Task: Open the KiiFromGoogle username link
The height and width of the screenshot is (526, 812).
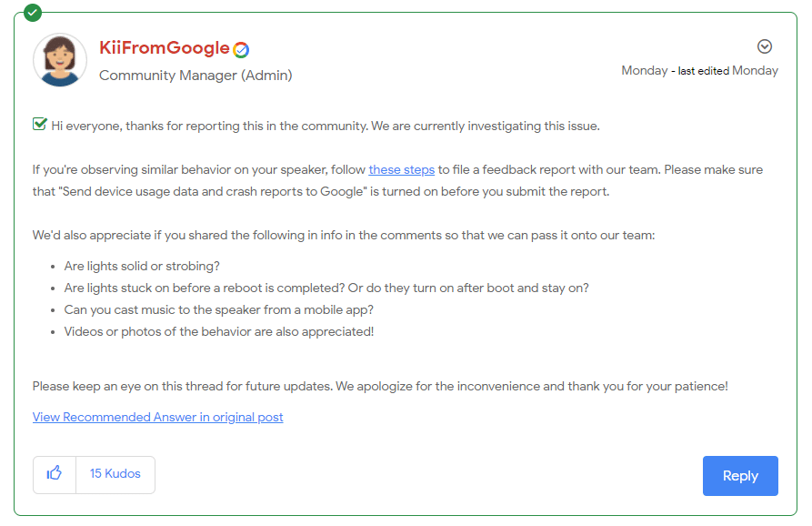Action: 165,47
